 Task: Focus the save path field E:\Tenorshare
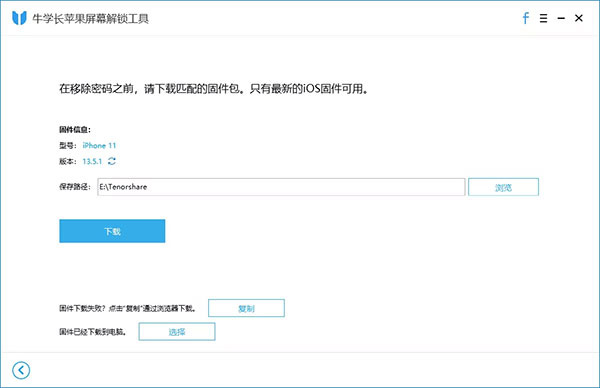(x=281, y=187)
